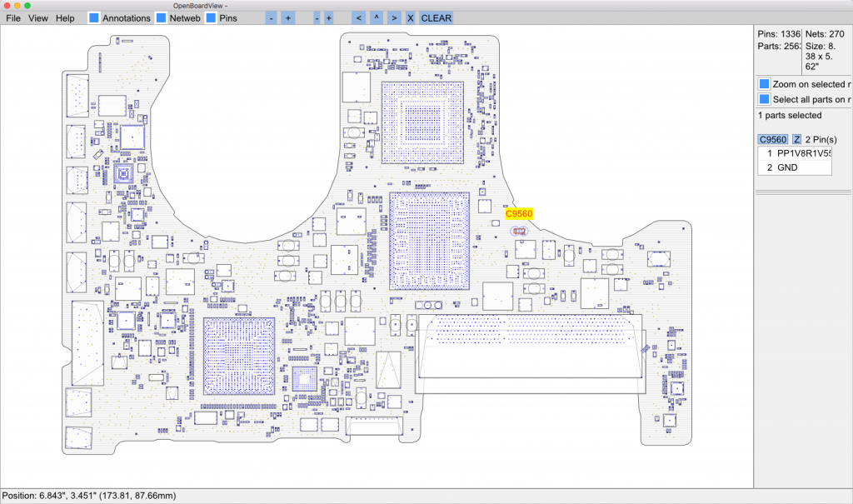Open the View menu
This screenshot has height=504, width=853.
(x=38, y=17)
